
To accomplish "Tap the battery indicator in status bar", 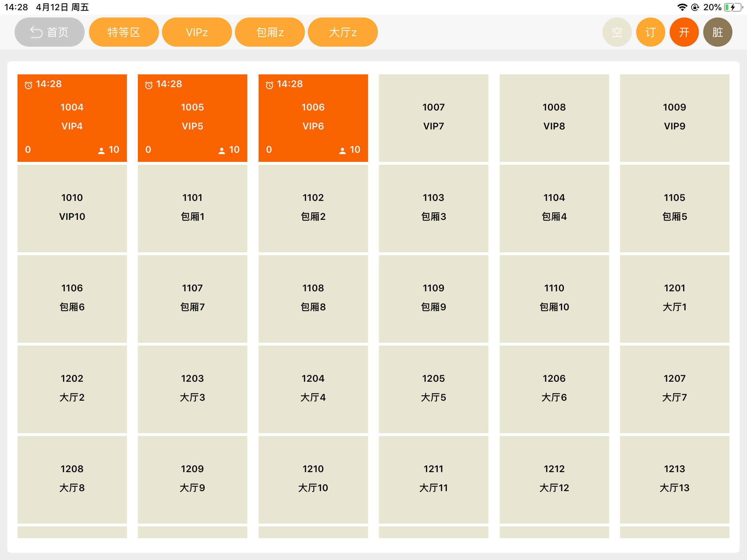I will pyautogui.click(x=733, y=7).
